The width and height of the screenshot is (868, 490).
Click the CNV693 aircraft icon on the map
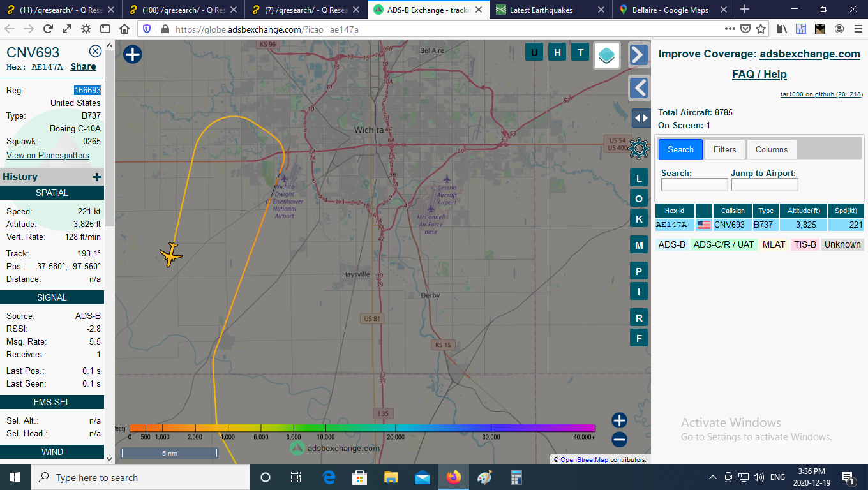point(171,255)
